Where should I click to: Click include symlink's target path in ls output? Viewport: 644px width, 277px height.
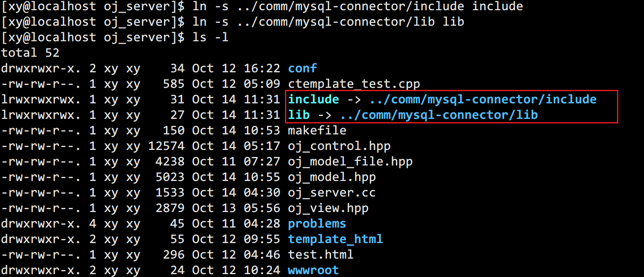coord(483,99)
